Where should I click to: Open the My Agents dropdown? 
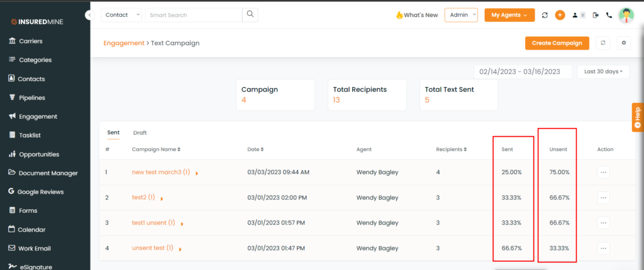[509, 15]
